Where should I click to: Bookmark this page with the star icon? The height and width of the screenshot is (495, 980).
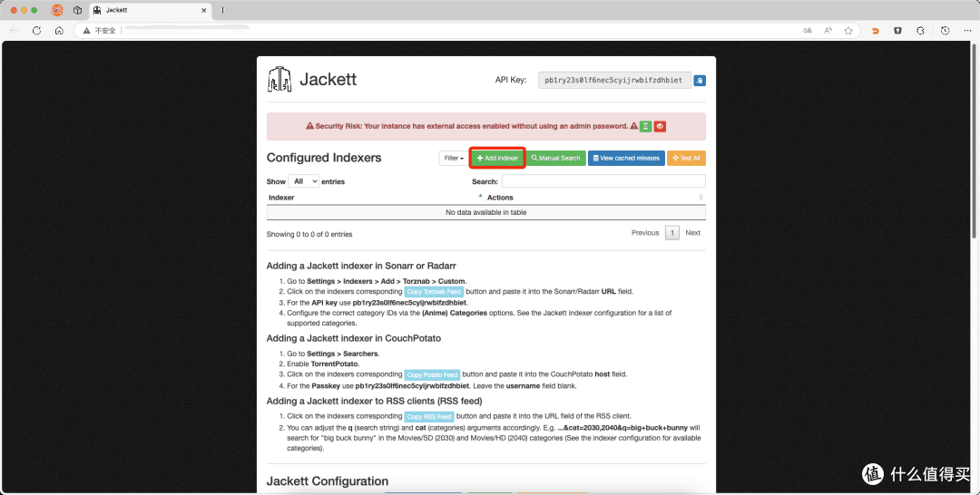click(848, 31)
